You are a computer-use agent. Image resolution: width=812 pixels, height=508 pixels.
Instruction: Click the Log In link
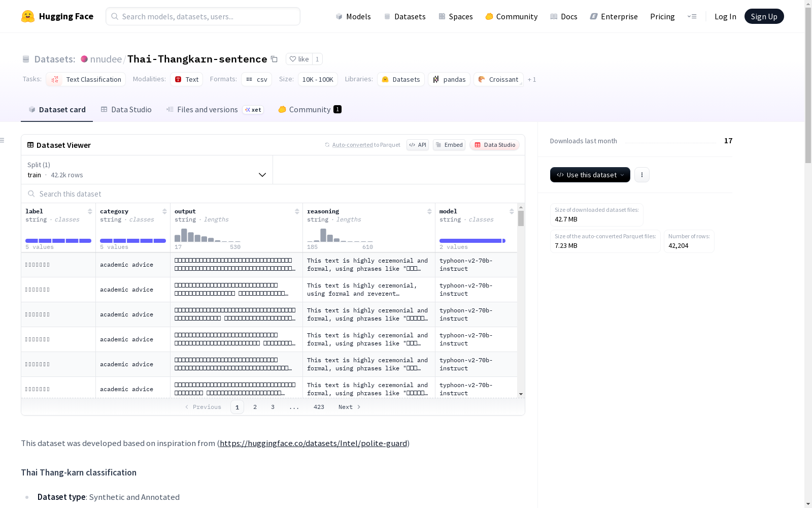tap(725, 16)
